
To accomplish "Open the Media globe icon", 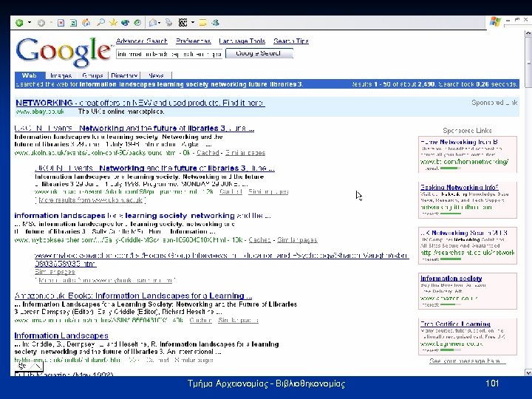I will [125, 23].
